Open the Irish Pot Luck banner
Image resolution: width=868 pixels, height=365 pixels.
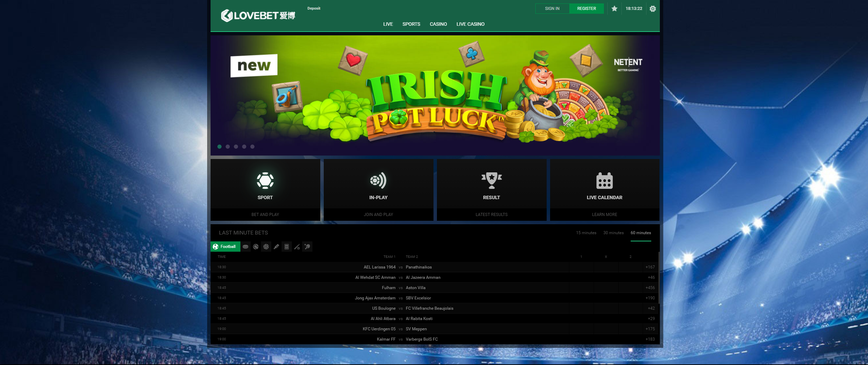[x=435, y=95]
